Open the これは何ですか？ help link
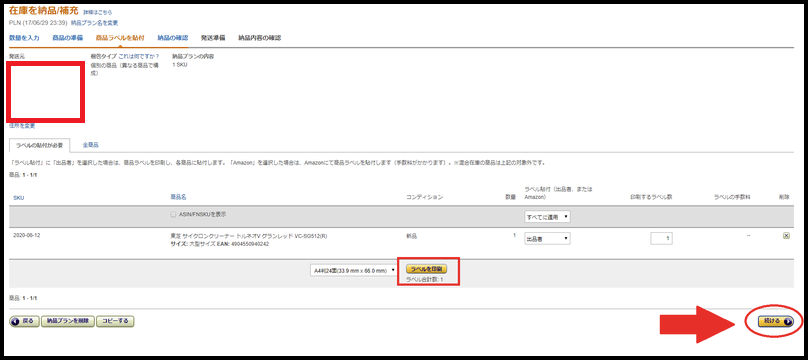 pyautogui.click(x=139, y=56)
